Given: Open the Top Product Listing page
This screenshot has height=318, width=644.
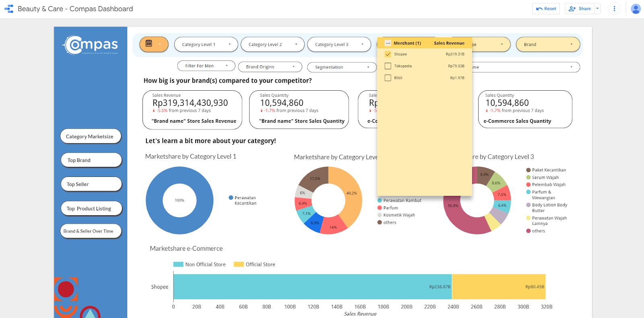Looking at the screenshot, I should (91, 208).
